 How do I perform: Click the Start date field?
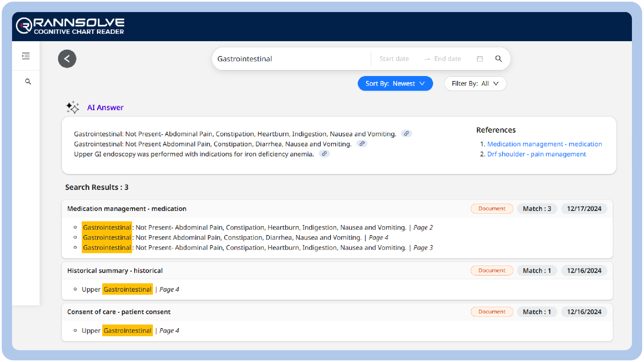(394, 59)
